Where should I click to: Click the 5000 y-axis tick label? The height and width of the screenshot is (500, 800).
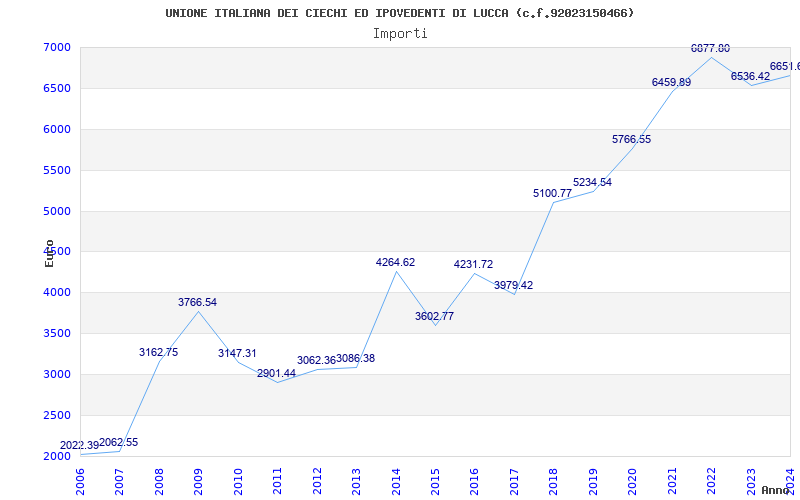point(57,211)
